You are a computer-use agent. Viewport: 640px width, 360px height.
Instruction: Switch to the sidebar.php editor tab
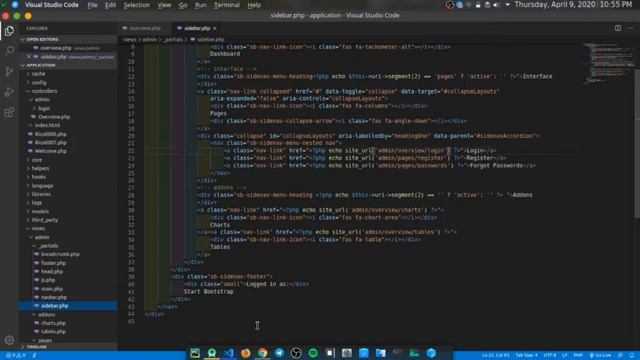tap(197, 28)
